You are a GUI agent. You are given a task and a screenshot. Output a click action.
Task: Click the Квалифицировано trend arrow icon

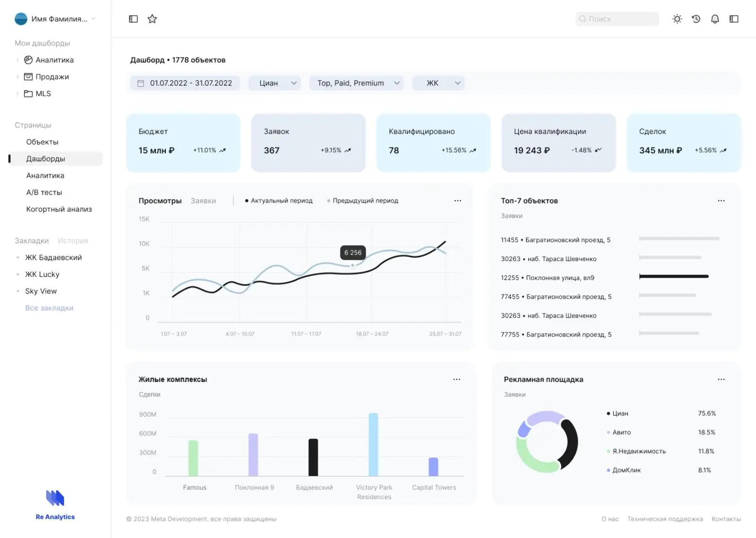(x=473, y=150)
